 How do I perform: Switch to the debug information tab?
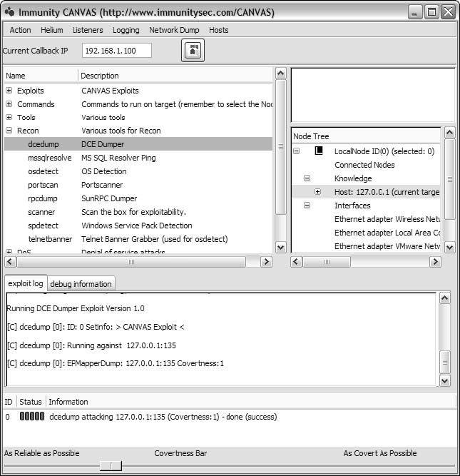click(81, 284)
